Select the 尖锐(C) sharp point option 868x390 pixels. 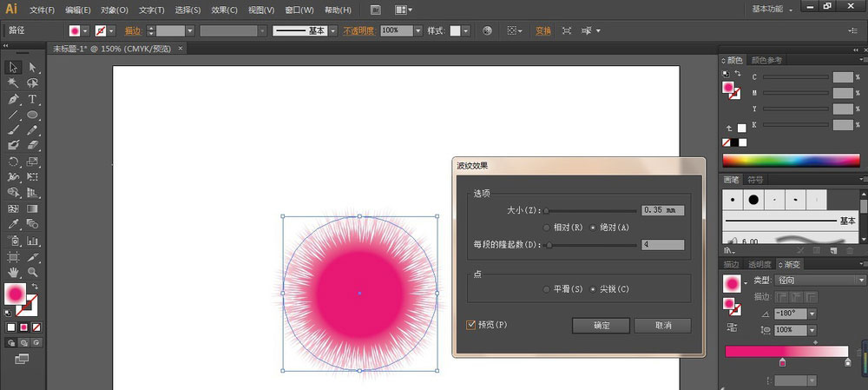click(595, 288)
